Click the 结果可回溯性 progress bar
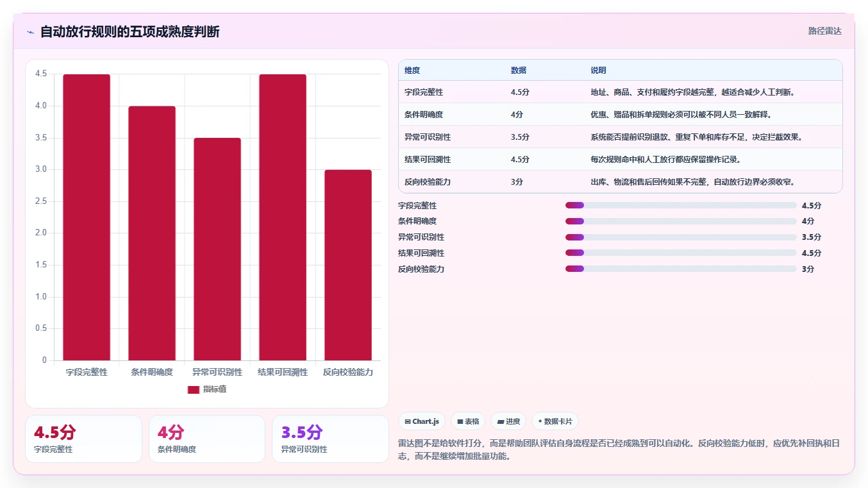The height and width of the screenshot is (488, 868). pos(681,253)
